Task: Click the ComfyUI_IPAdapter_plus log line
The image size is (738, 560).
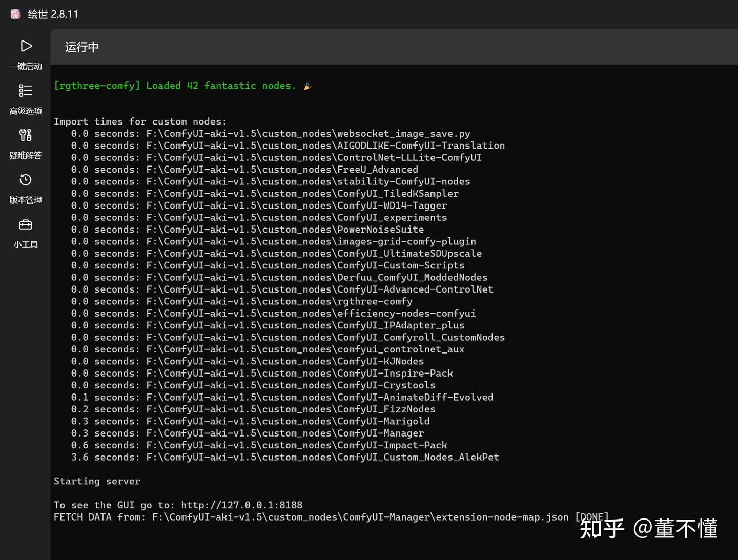Action: (x=268, y=325)
